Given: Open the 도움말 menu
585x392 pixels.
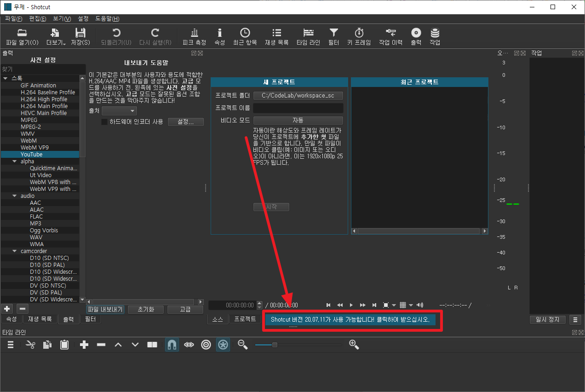Looking at the screenshot, I should [x=107, y=19].
